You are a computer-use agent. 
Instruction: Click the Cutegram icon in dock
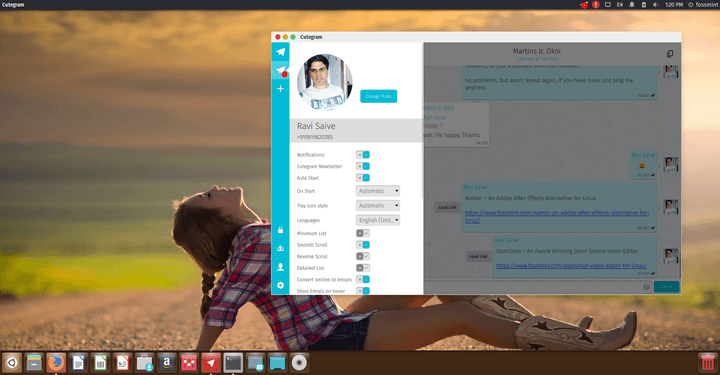click(211, 363)
